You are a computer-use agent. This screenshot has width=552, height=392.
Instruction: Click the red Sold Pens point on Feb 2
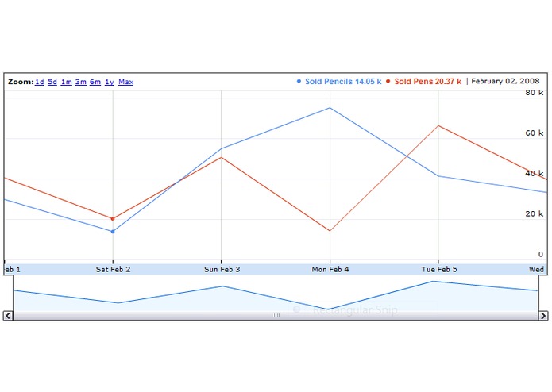coord(113,219)
